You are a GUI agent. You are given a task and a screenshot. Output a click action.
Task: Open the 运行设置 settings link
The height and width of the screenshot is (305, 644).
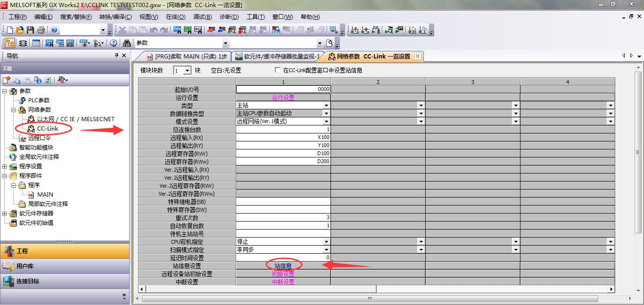coord(282,97)
